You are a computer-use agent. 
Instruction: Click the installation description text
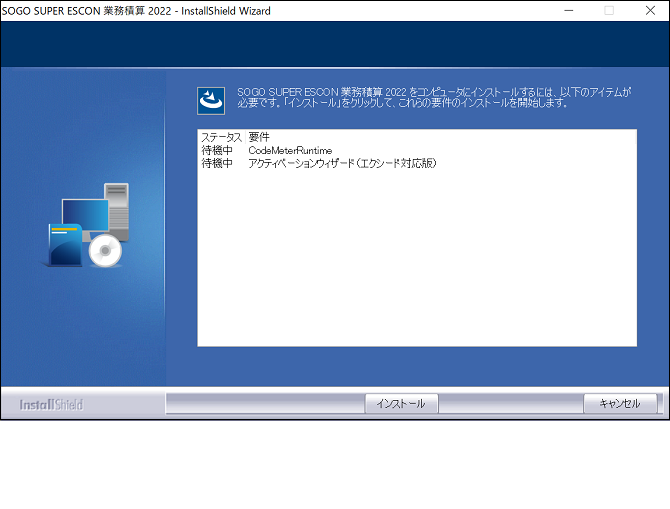click(434, 97)
